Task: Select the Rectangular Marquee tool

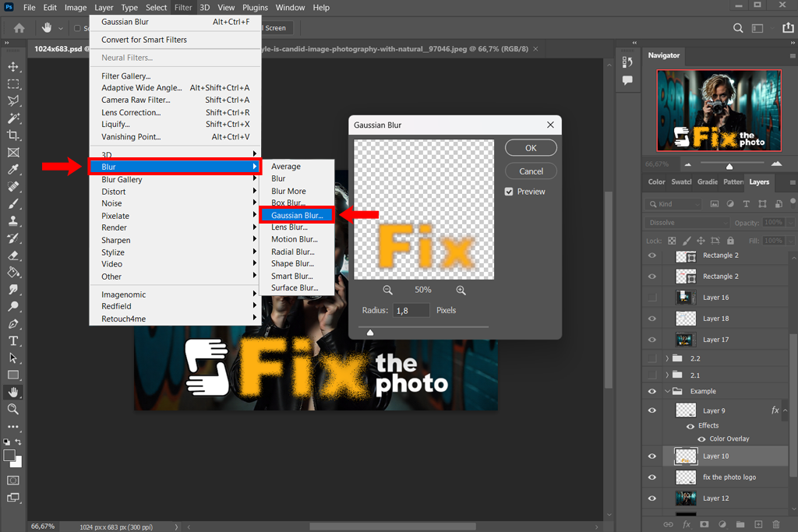Action: point(13,84)
